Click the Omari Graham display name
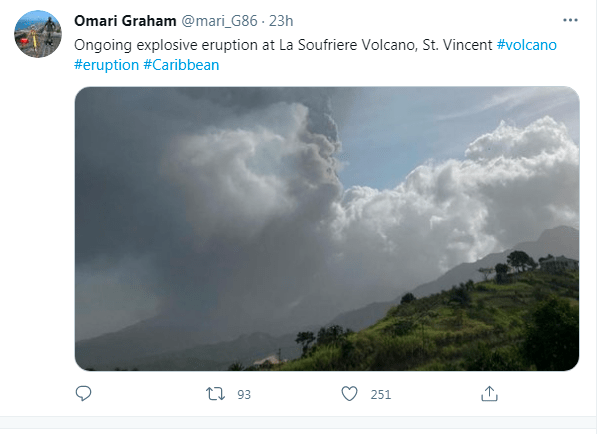Viewport: 599px width, 434px height. (x=125, y=21)
